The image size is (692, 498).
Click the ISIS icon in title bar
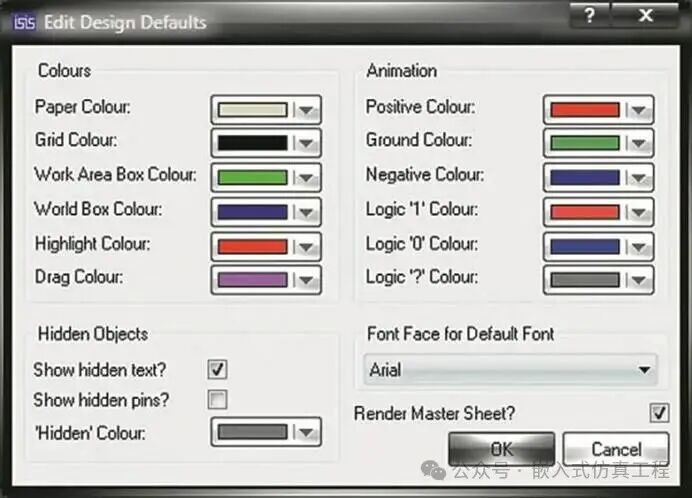point(24,22)
